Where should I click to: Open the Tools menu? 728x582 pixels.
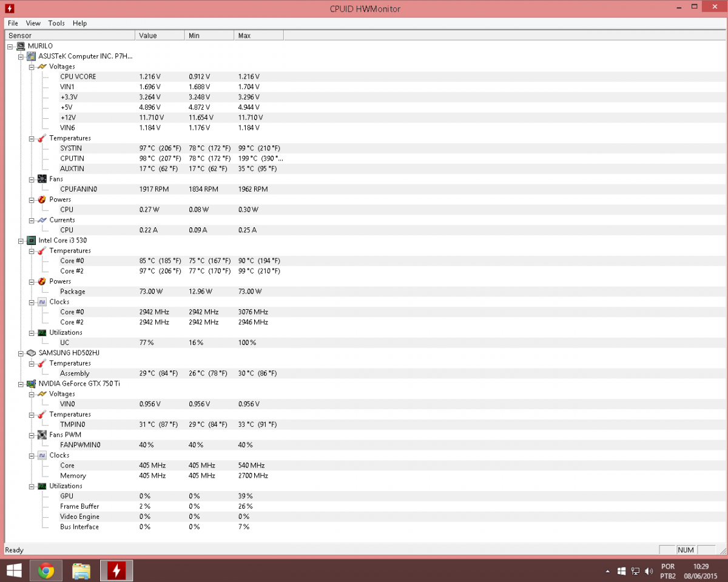pos(56,23)
